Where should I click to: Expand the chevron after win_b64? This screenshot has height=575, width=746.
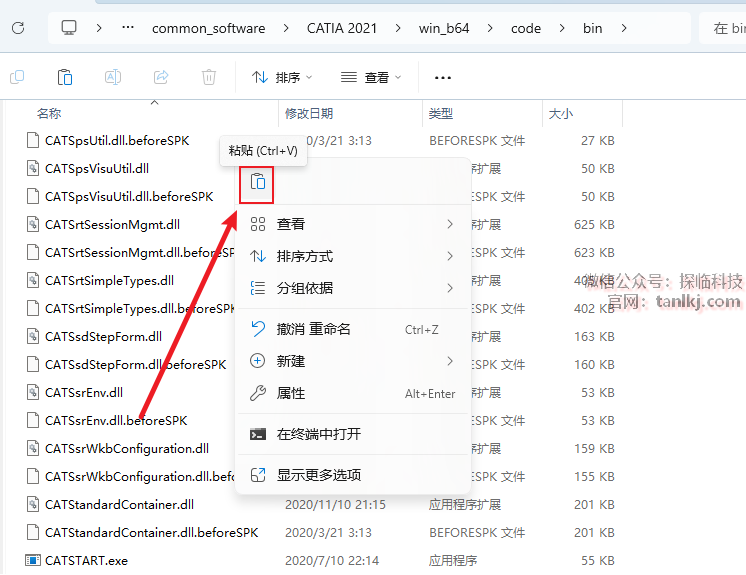pyautogui.click(x=490, y=28)
